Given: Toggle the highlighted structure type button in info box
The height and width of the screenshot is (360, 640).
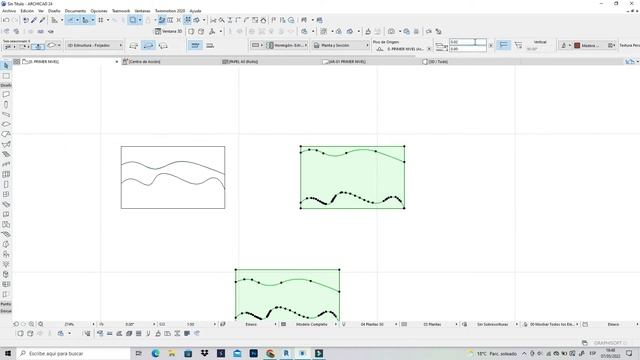Looking at the screenshot, I should point(196,46).
